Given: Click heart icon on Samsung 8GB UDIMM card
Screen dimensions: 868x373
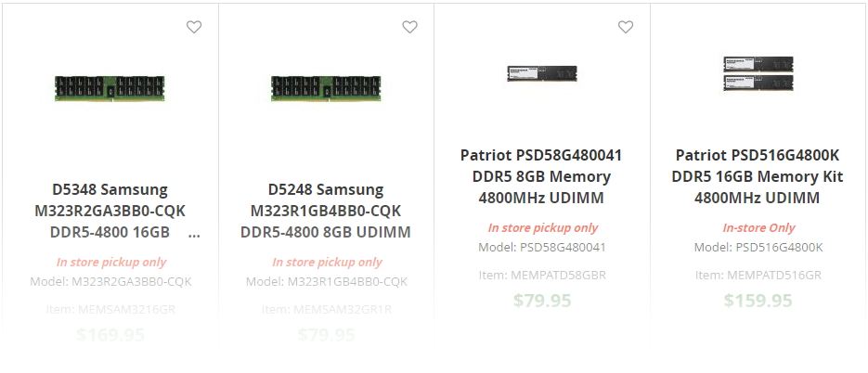Looking at the screenshot, I should coord(409,28).
